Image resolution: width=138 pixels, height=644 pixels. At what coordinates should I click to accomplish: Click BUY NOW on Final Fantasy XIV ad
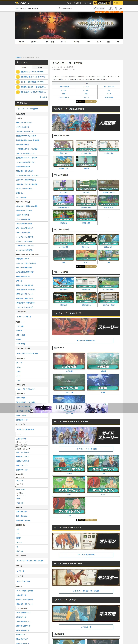pos(44,408)
